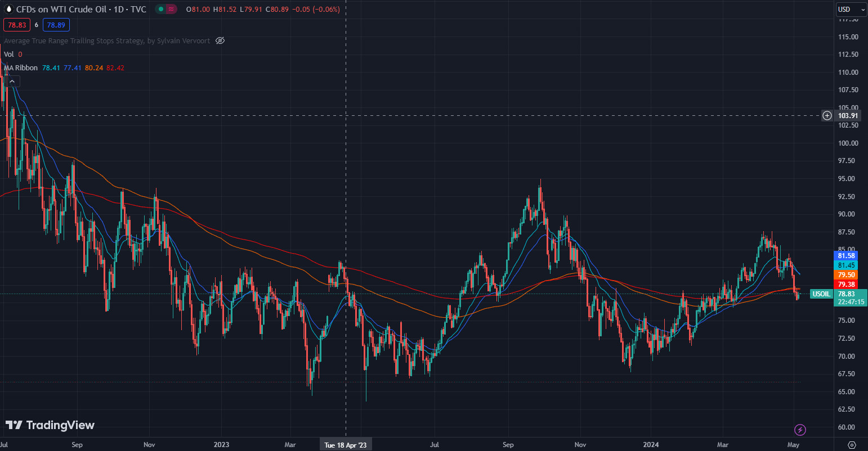Click the Sep label left of Nov on time axis

tap(77, 445)
